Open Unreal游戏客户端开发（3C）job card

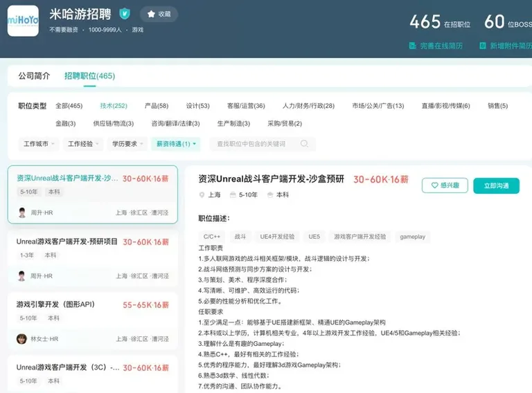(93, 374)
